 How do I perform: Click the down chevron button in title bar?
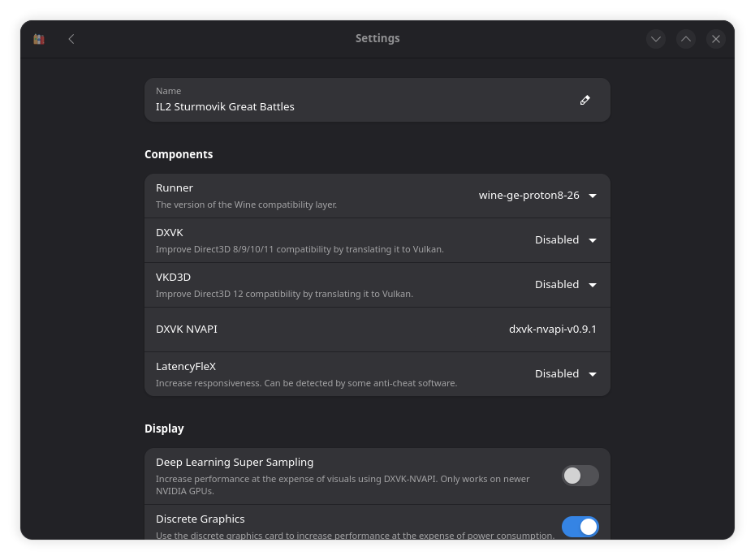point(656,39)
